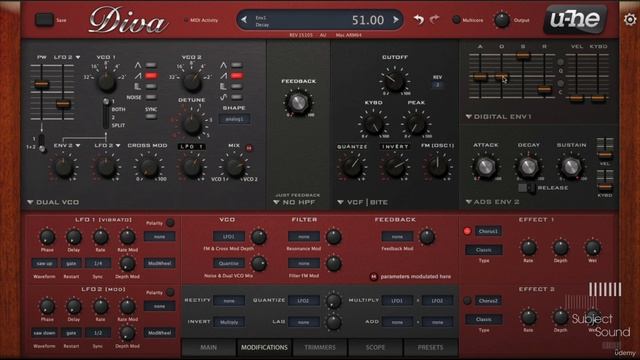Toggle the Multicore button
Image resolution: width=640 pixels, height=360 pixels.
tap(456, 20)
